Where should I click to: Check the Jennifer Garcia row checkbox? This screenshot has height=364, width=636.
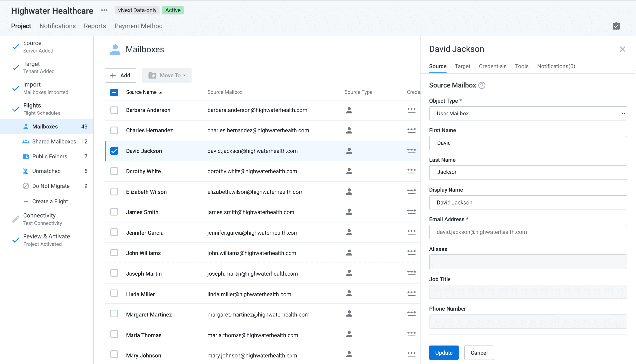114,232
